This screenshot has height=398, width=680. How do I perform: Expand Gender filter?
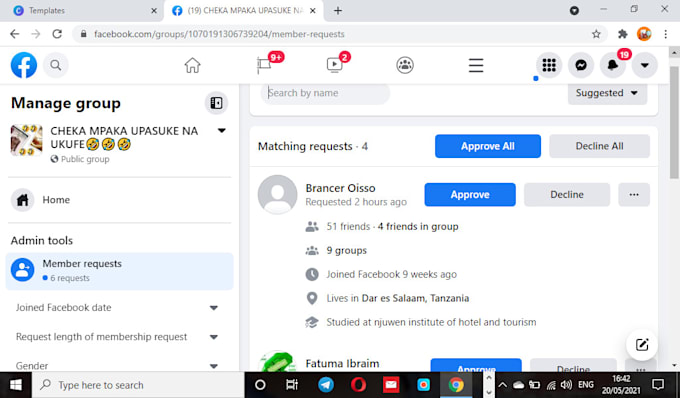[214, 366]
